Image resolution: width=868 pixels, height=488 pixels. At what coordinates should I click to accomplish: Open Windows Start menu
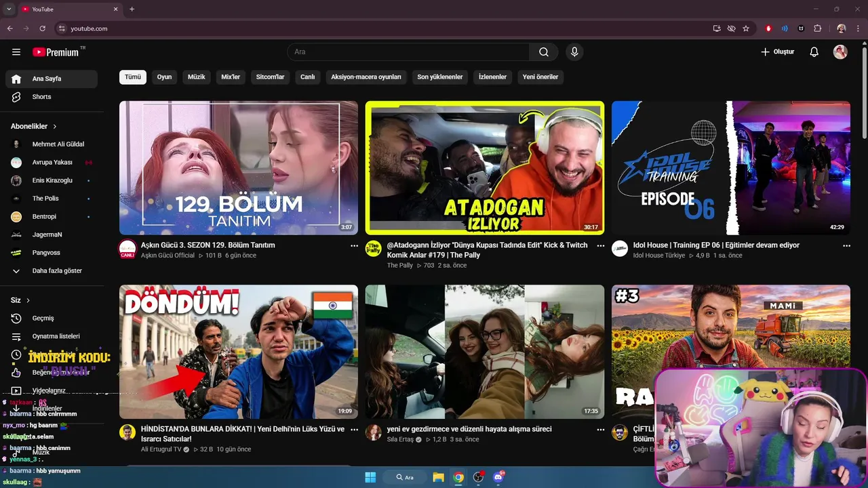pos(370,477)
